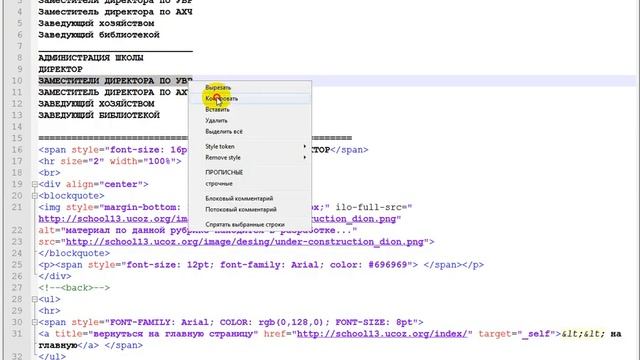Click line number 10 in the margin
Viewport: 640px width, 360px height.
(x=16, y=81)
